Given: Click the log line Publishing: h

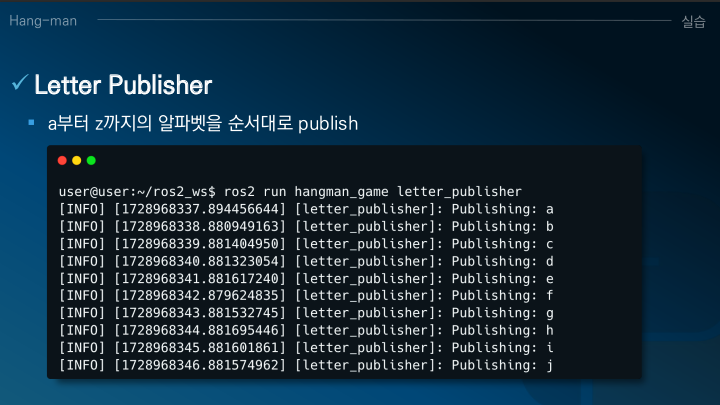Looking at the screenshot, I should [306, 331].
